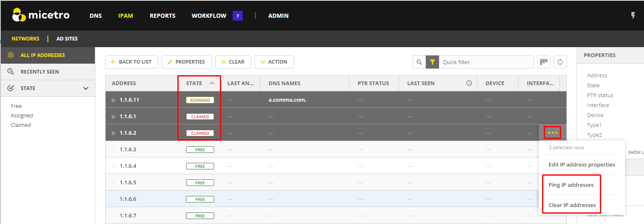
Task: Click the column layout icon
Action: (x=544, y=62)
